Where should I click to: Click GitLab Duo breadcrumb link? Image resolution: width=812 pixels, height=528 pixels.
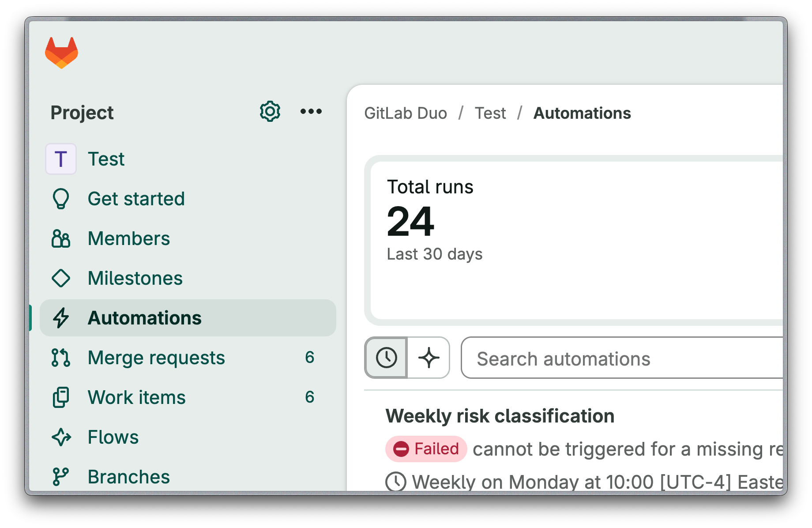coord(406,113)
